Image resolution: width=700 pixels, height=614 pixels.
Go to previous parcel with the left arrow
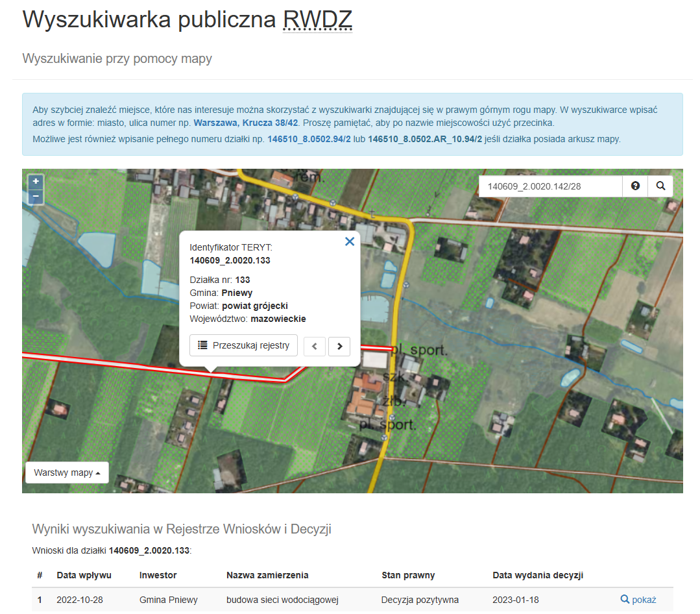coord(315,345)
